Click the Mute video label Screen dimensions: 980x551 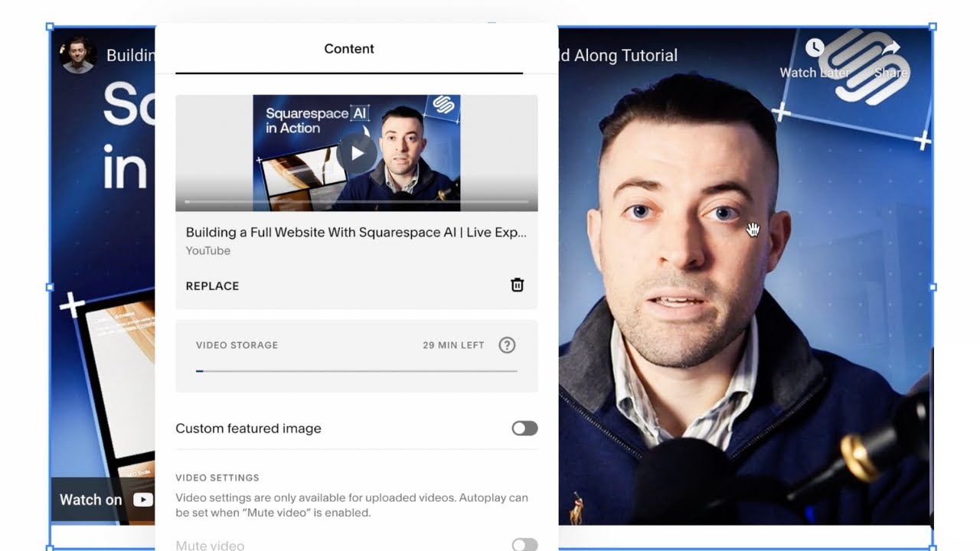point(210,546)
